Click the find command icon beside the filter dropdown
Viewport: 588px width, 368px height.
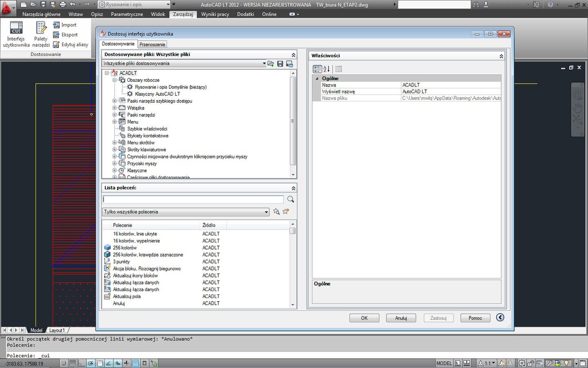coord(276,211)
